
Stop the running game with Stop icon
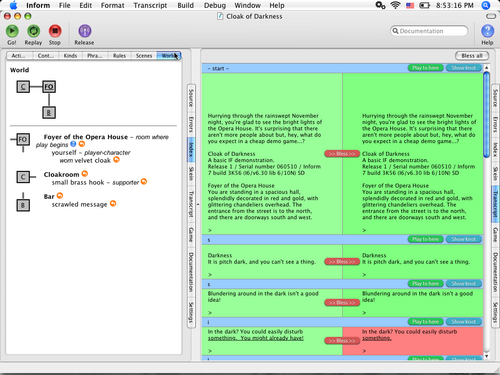pyautogui.click(x=55, y=31)
